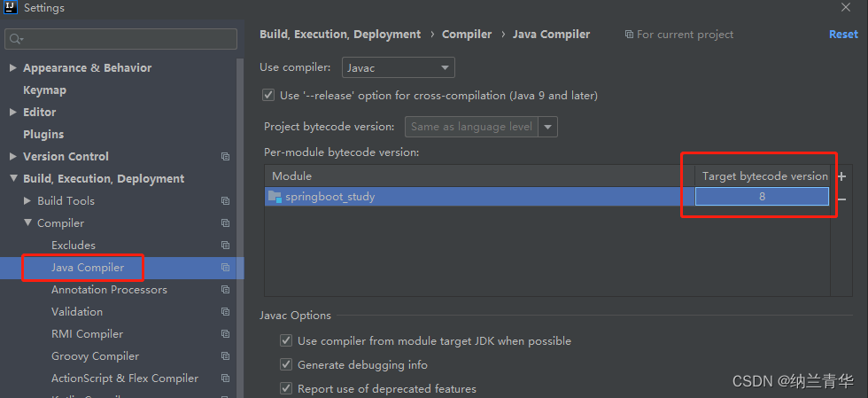Click the project-level icon beside Java Compiler

pyautogui.click(x=225, y=268)
